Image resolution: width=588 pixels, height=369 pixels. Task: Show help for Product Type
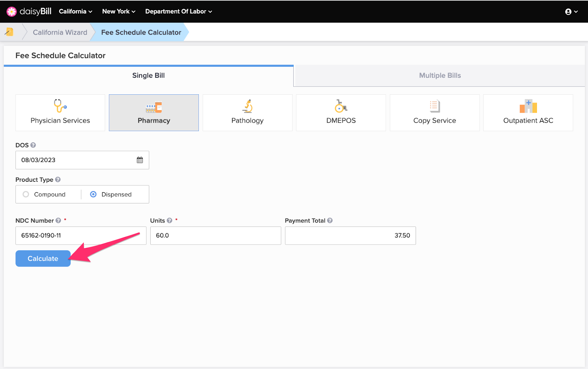58,180
